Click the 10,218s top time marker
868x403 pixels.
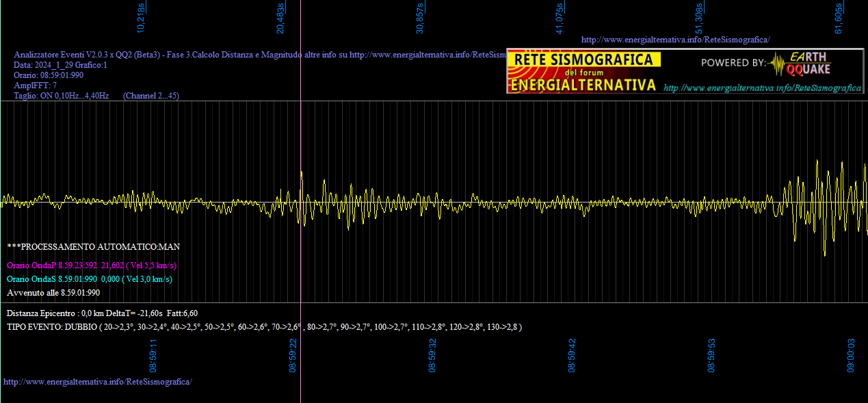(142, 18)
